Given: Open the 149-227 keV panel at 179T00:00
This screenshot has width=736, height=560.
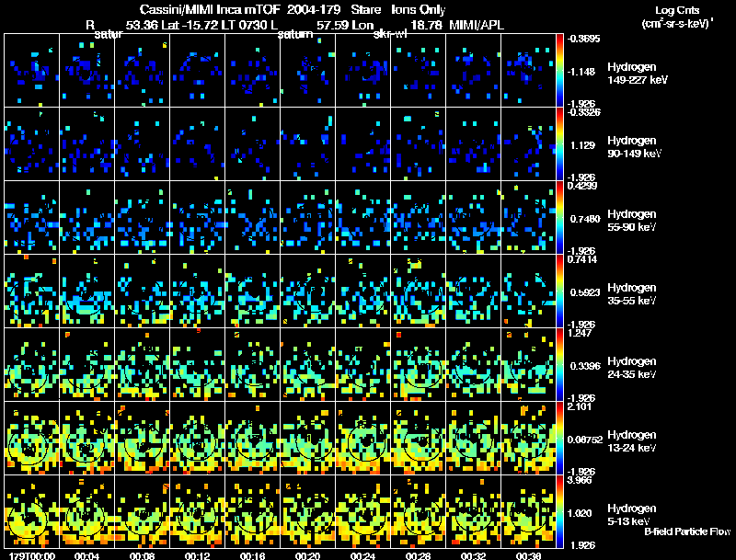Looking at the screenshot, I should (x=32, y=71).
